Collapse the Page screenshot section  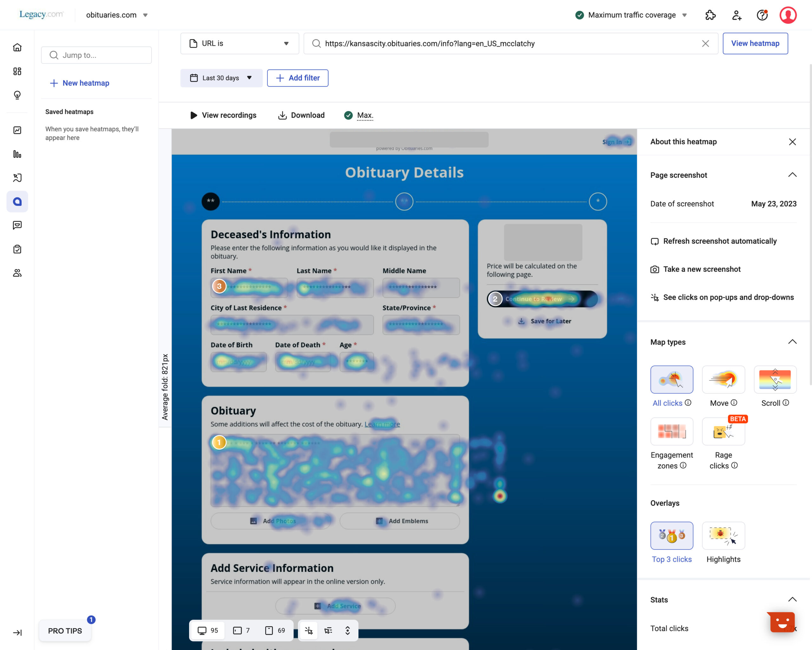tap(792, 175)
